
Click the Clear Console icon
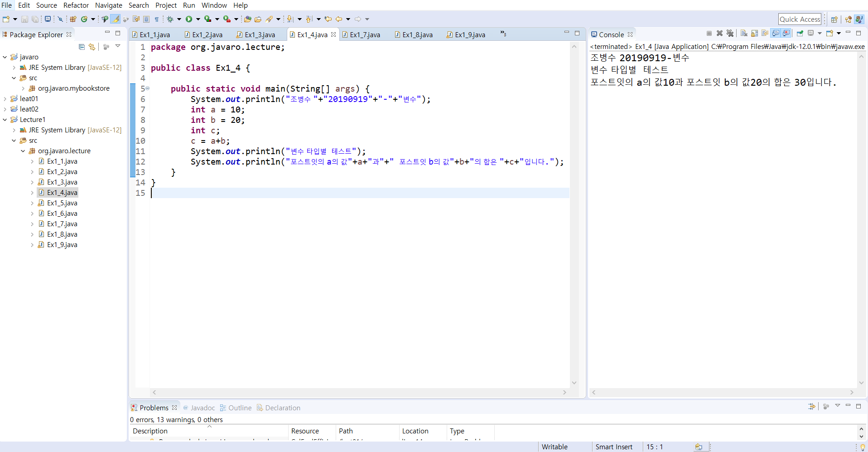coord(744,33)
